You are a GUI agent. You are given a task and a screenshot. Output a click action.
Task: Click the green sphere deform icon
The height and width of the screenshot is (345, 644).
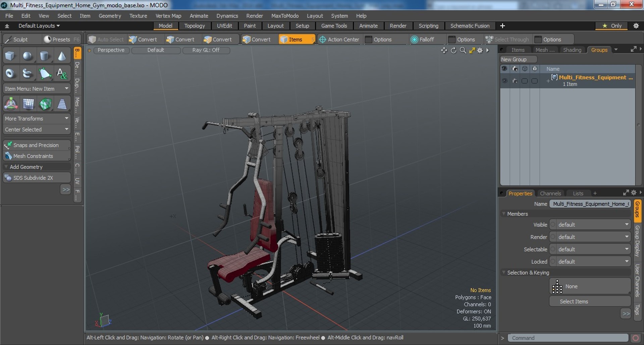45,104
